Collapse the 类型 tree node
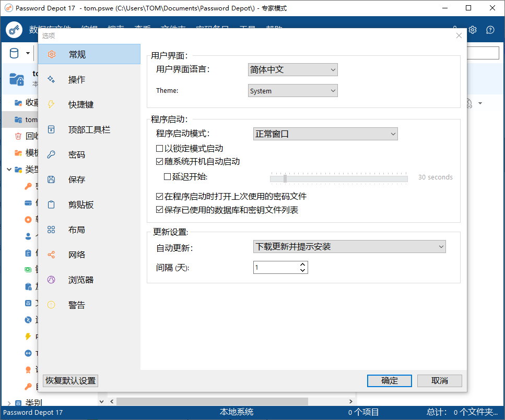 9,169
